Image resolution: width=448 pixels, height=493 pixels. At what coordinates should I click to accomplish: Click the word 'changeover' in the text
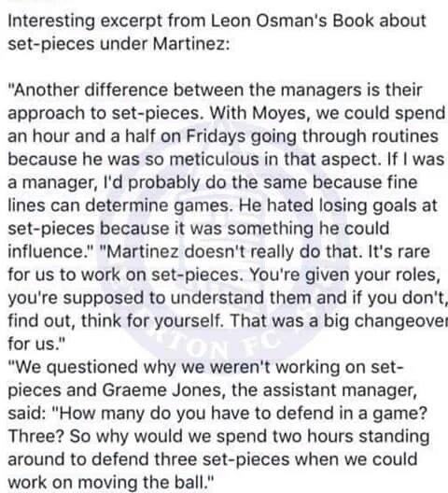click(x=400, y=321)
